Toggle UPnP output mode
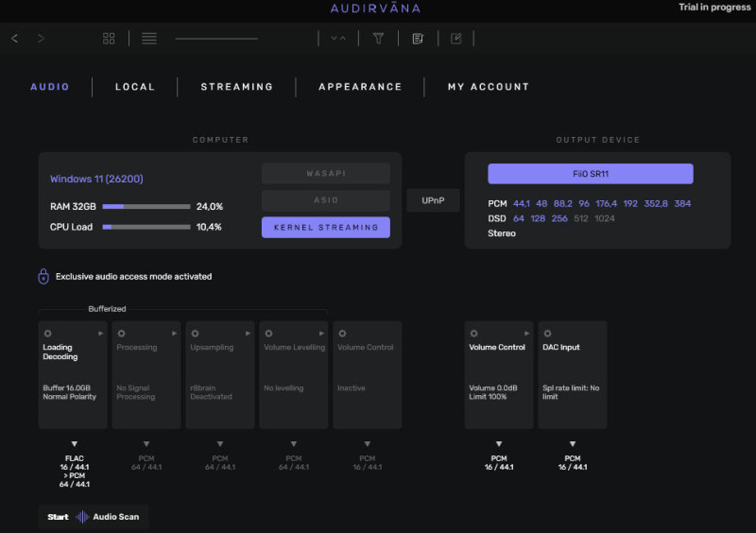756x533 pixels. 433,200
